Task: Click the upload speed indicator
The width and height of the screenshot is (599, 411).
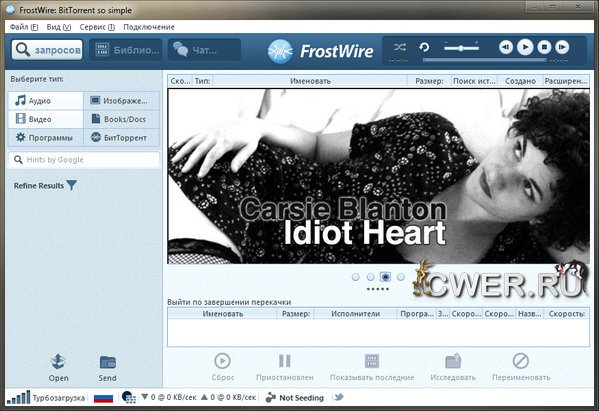Action: pos(228,398)
